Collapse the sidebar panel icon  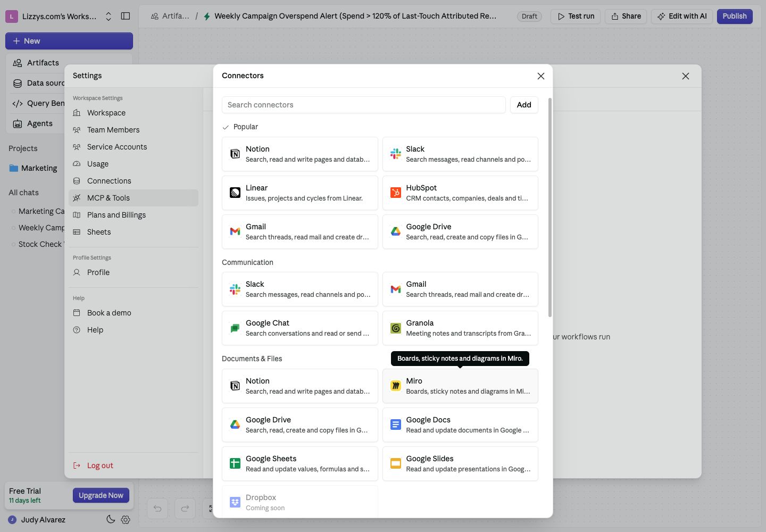pos(126,16)
